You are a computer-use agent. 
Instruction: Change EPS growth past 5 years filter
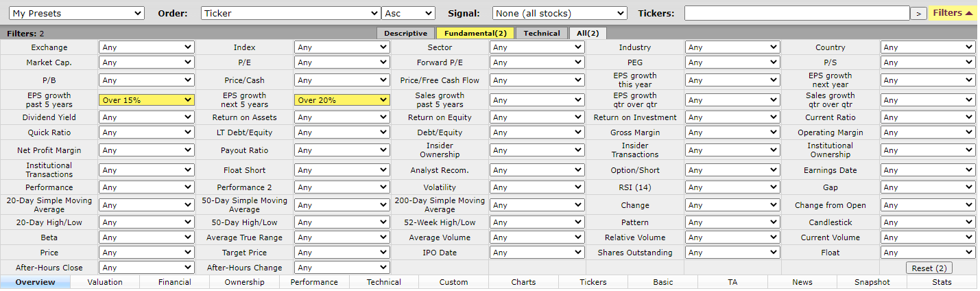(147, 100)
